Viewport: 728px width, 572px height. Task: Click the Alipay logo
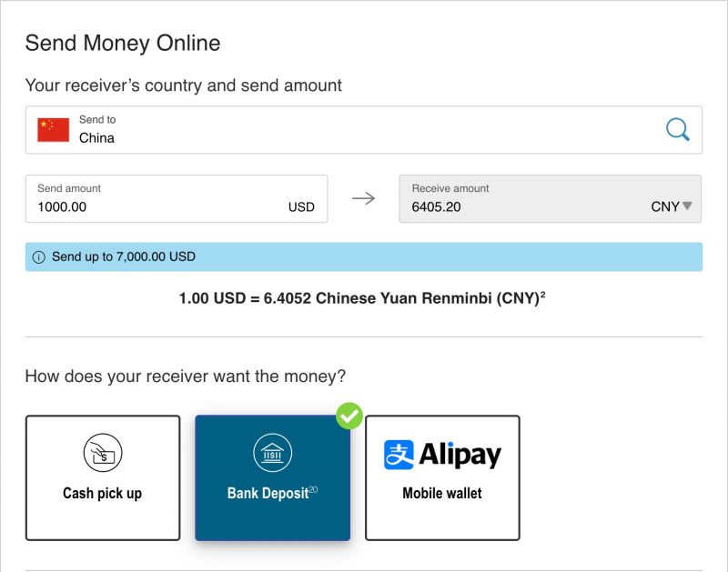point(442,455)
